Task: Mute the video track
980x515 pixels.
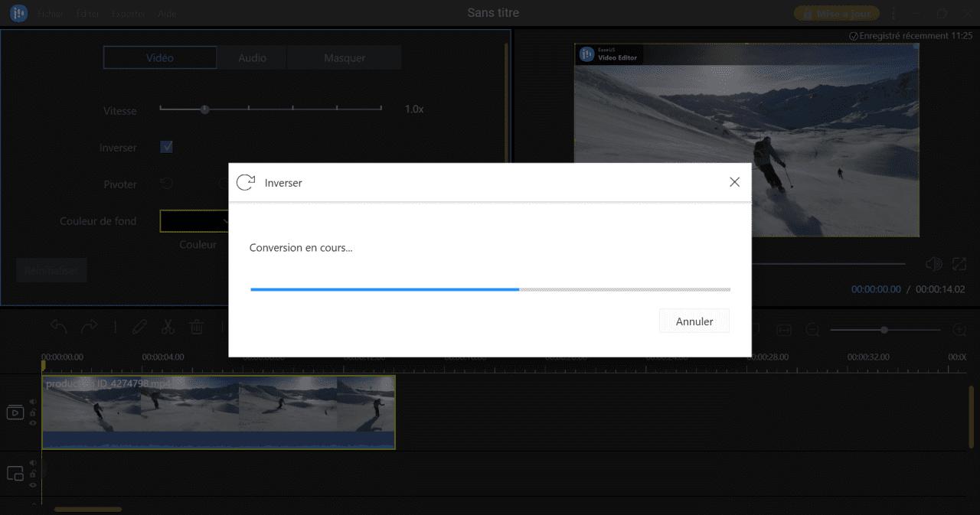Action: [x=31, y=402]
